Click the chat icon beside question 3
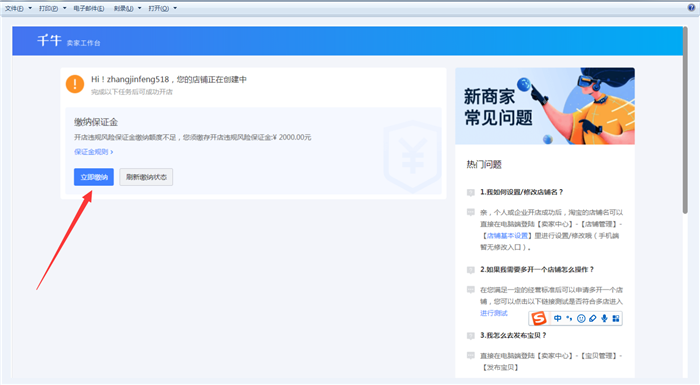The height and width of the screenshot is (385, 700). 471,335
